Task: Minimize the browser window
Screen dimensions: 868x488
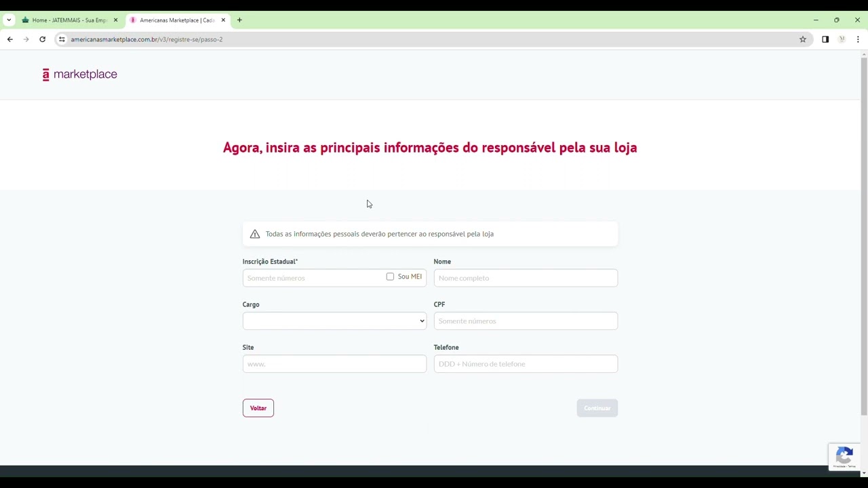Action: coord(816,20)
